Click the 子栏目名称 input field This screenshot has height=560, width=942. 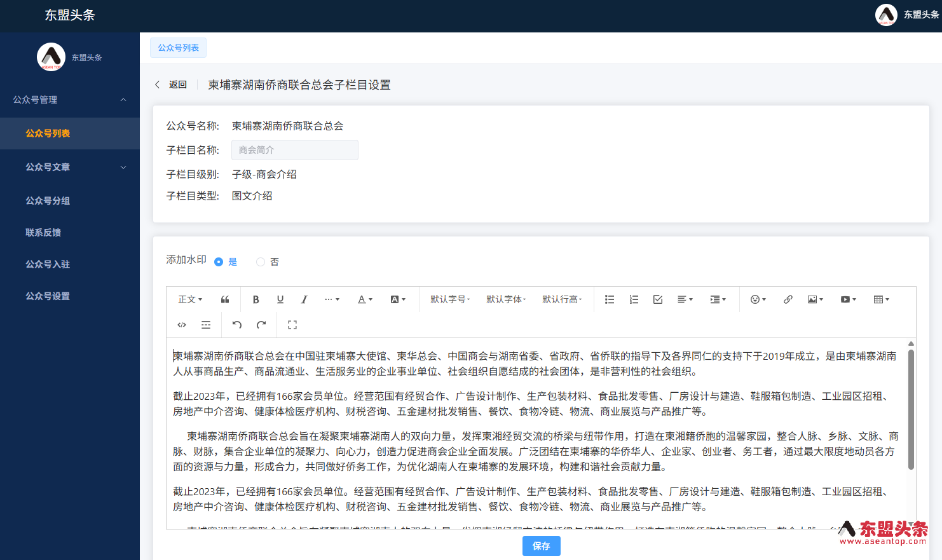295,150
